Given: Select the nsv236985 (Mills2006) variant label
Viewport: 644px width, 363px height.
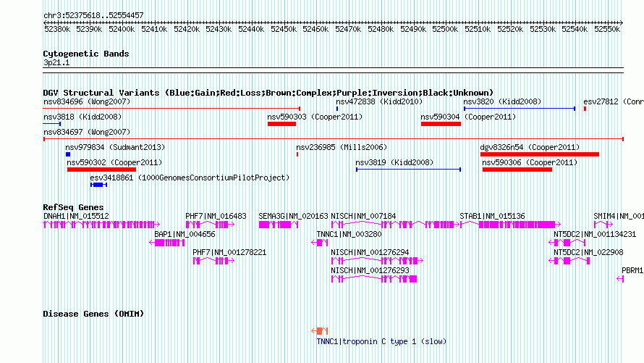Looking at the screenshot, I should click(x=342, y=147).
